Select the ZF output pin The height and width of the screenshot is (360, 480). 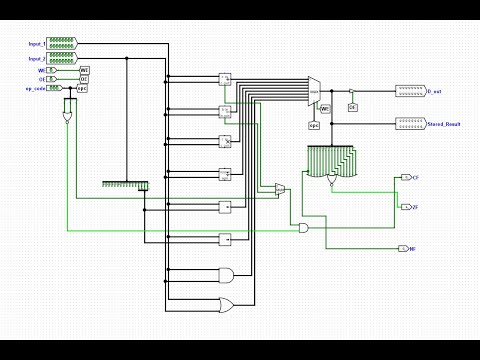pyautogui.click(x=406, y=207)
